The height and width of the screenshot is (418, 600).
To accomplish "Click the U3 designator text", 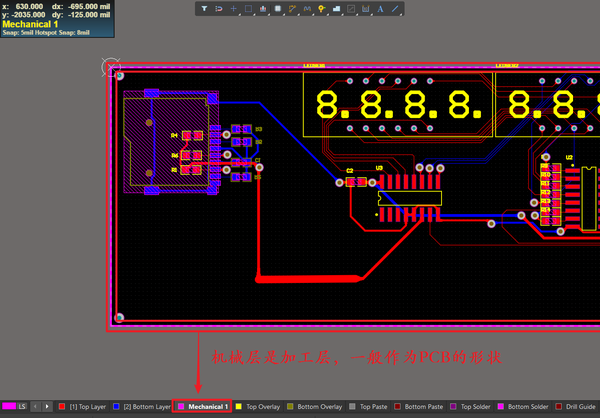I will [379, 168].
